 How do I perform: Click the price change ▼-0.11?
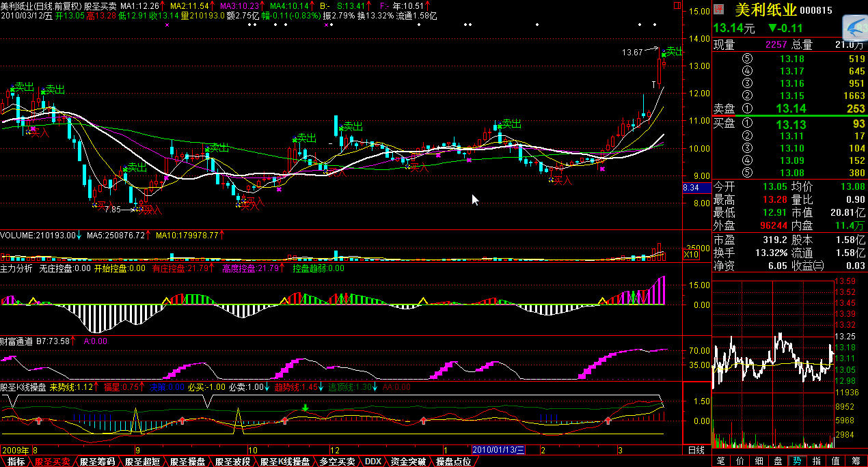coord(785,28)
